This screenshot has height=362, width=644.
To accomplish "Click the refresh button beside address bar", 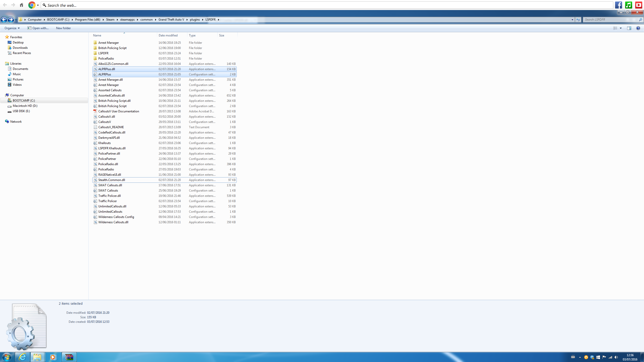I will pos(578,20).
